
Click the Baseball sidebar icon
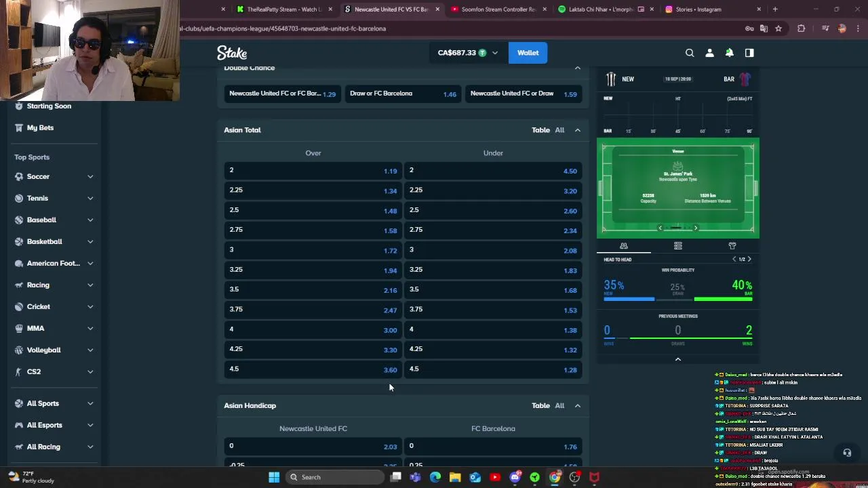[19, 220]
